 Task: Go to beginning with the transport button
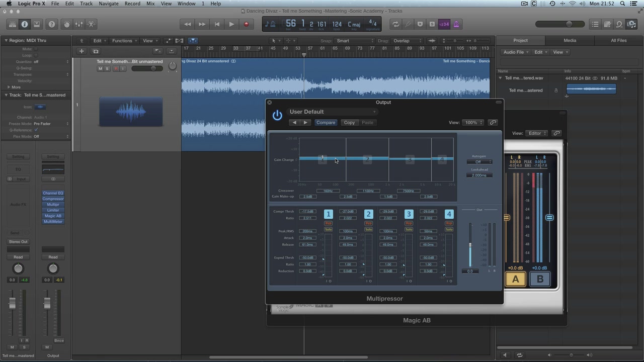(217, 24)
